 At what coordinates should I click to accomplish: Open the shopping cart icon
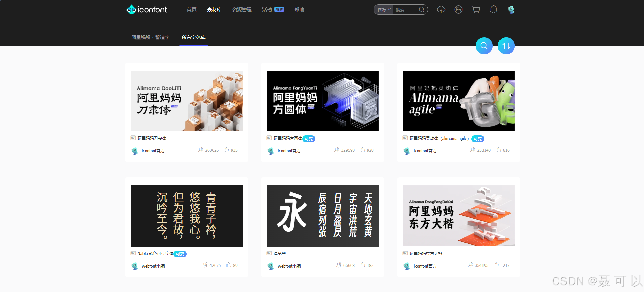tap(476, 10)
